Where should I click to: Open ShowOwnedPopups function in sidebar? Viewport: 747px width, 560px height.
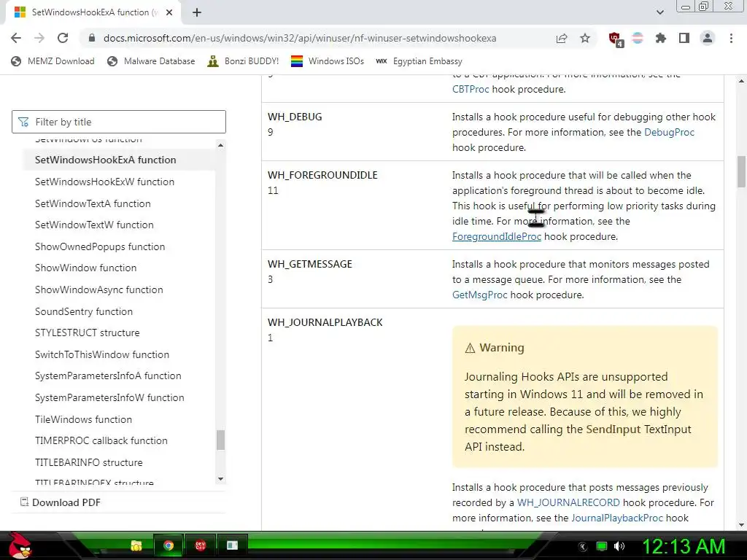pos(99,246)
